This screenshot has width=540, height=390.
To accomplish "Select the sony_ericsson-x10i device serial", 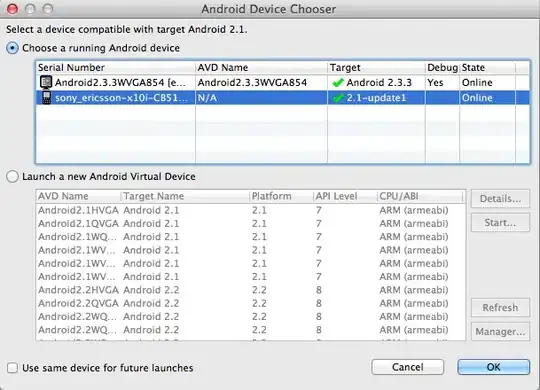I will 121,98.
